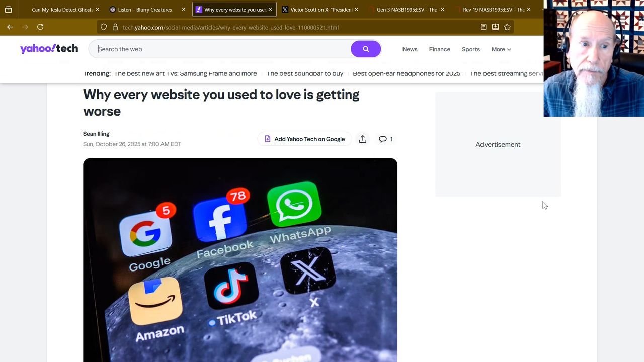Click the Yahoo Tech logo
Viewport: 644px width, 362px height.
[49, 49]
